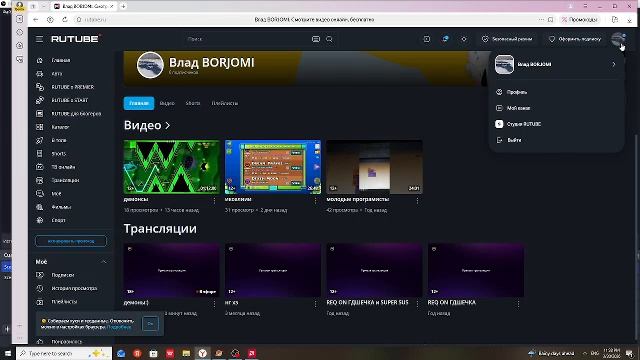Open Подписки under Моё

point(62,275)
